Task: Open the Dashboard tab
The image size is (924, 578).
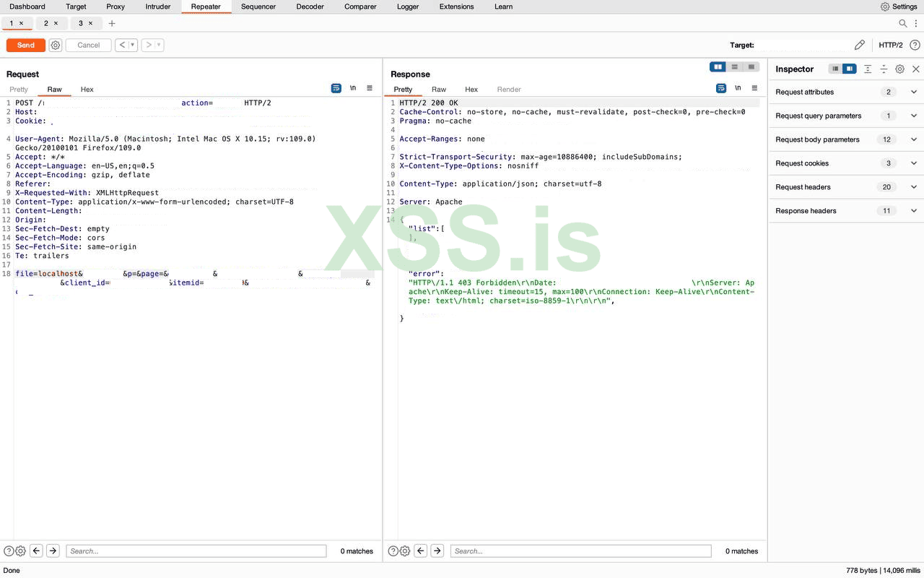Action: [27, 7]
